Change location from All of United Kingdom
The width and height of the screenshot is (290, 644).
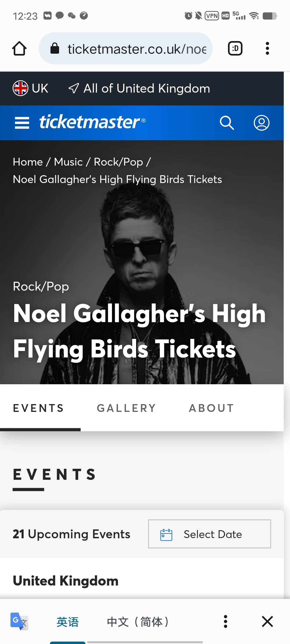click(140, 88)
